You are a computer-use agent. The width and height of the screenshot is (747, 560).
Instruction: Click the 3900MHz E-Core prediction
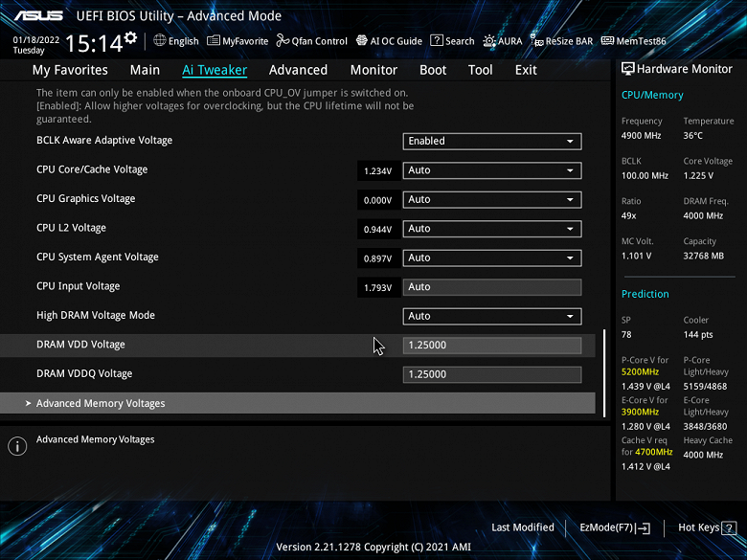tap(640, 412)
